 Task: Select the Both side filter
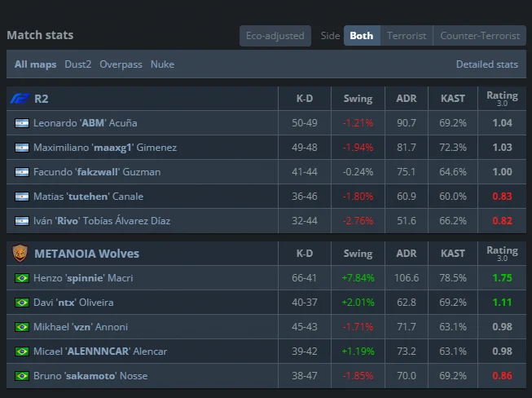[x=362, y=36]
